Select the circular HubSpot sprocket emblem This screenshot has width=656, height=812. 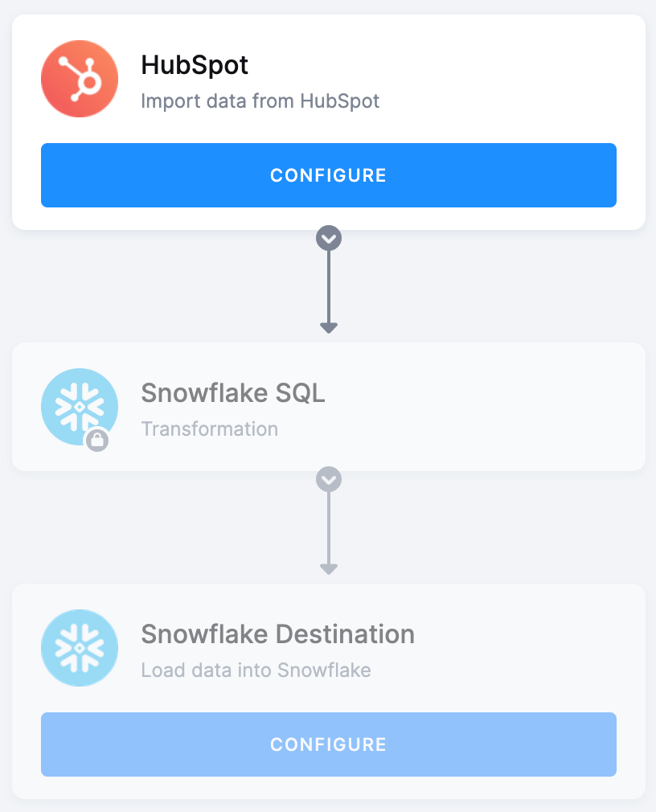(x=79, y=78)
